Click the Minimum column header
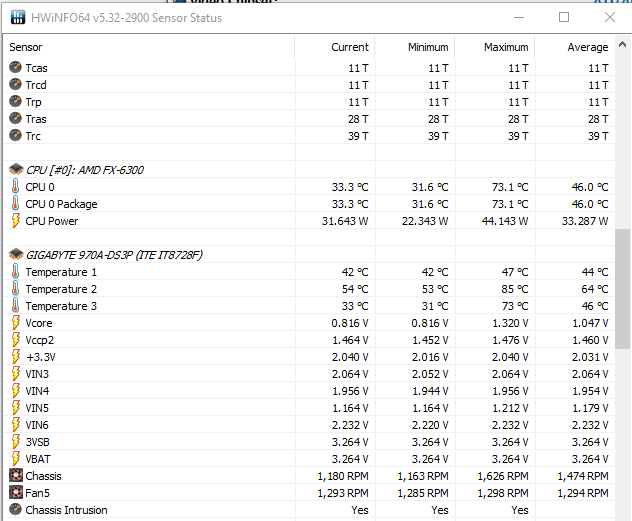Viewport: 632px width, 521px height. pos(415,47)
